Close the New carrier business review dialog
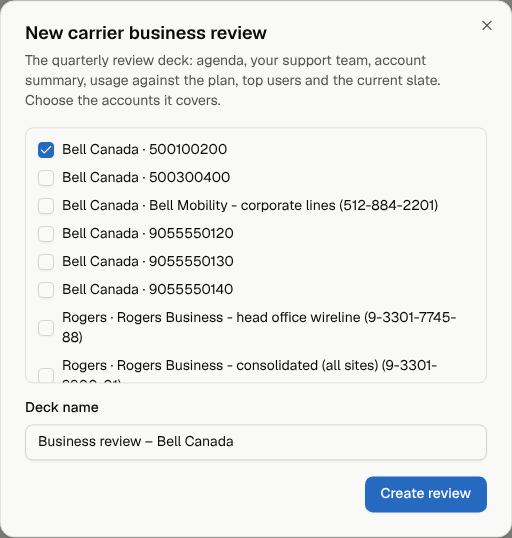The height and width of the screenshot is (538, 512). pos(487,25)
